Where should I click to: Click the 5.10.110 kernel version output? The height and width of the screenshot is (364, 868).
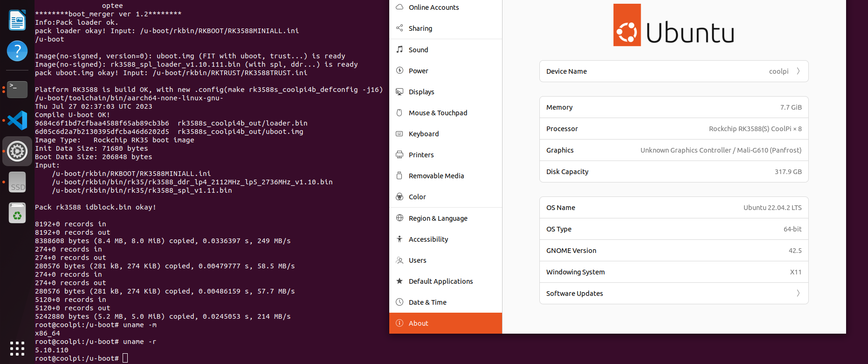click(x=52, y=350)
